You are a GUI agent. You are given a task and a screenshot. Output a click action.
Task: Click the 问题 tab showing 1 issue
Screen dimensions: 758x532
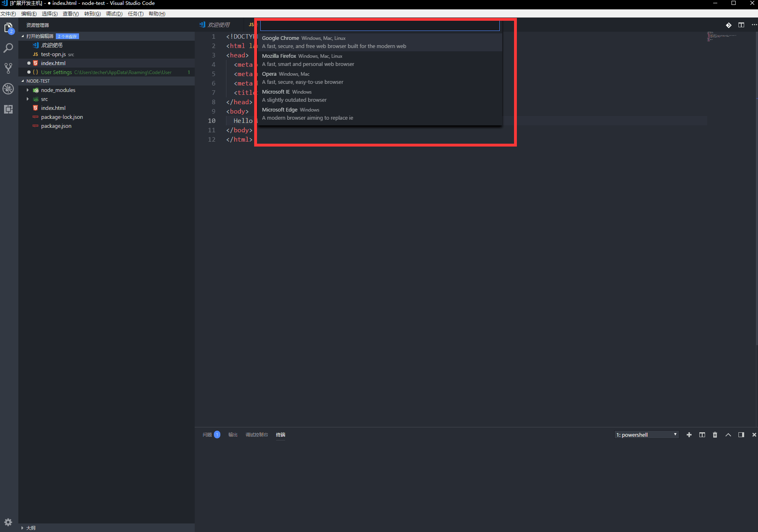207,435
